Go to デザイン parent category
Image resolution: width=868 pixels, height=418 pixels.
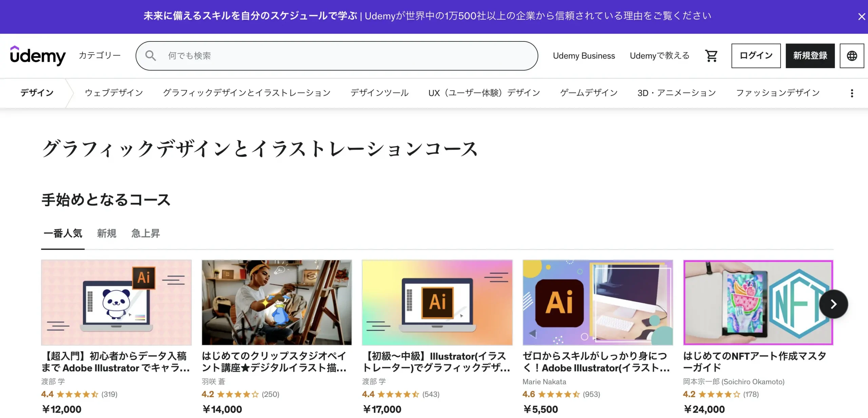click(x=37, y=93)
